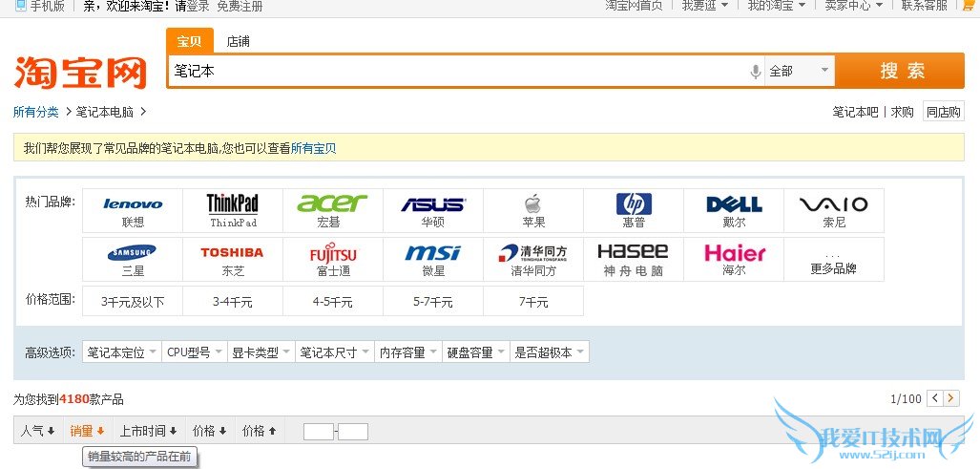Open the 笔记本吧 link

[856, 112]
